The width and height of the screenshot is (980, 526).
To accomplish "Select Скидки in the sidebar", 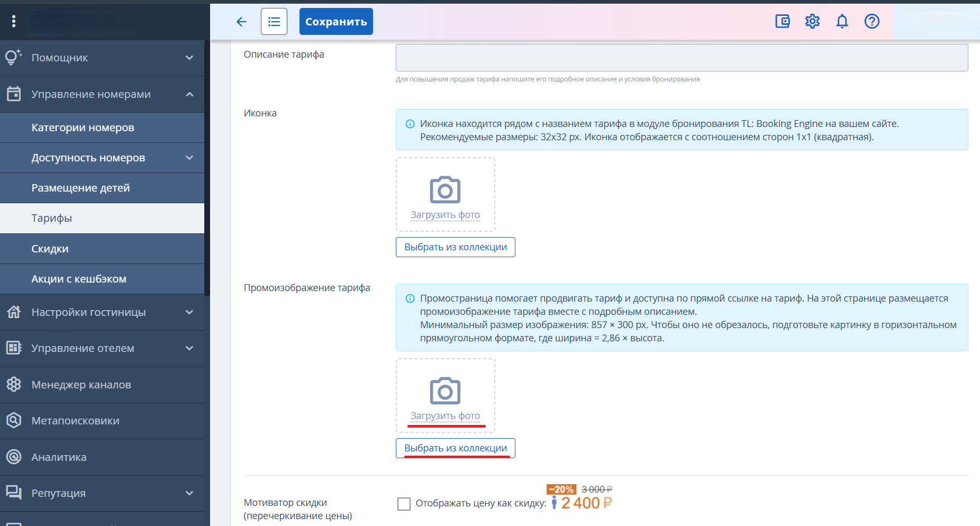I will click(50, 249).
